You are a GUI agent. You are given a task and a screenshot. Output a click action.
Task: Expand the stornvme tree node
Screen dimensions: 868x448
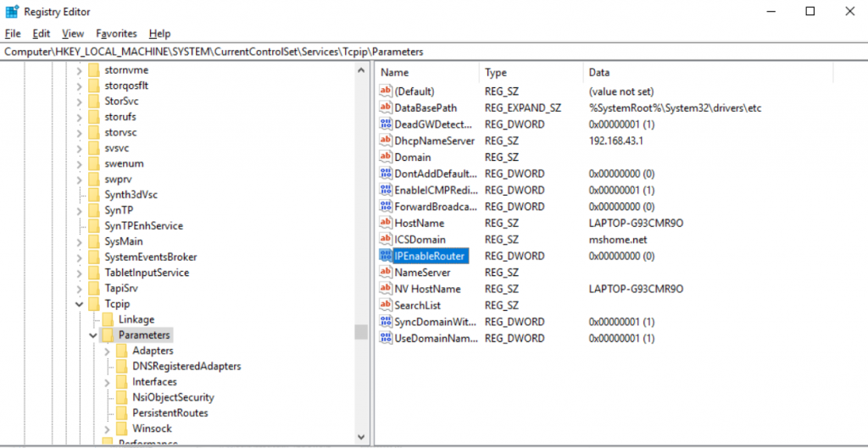[79, 70]
